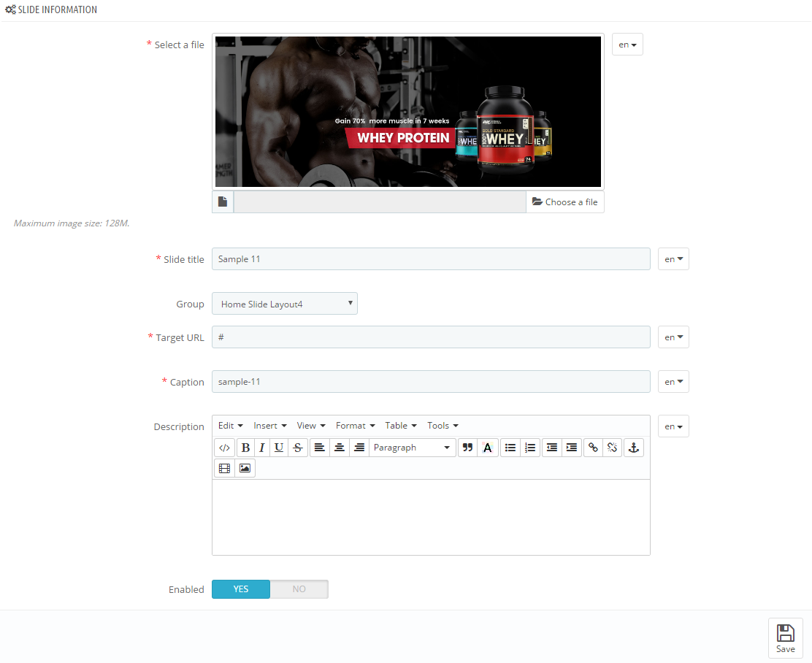The image size is (812, 663).
Task: Click the Slide title input field
Action: 431,259
